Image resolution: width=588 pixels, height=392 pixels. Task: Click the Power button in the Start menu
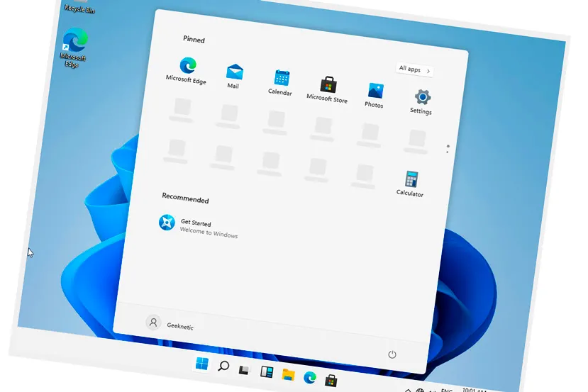click(x=392, y=354)
